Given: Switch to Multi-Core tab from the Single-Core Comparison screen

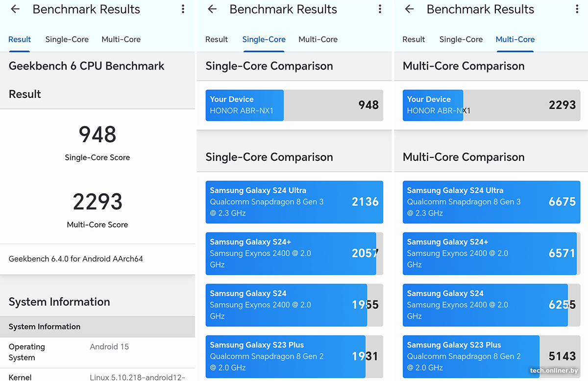Looking at the screenshot, I should tap(318, 39).
